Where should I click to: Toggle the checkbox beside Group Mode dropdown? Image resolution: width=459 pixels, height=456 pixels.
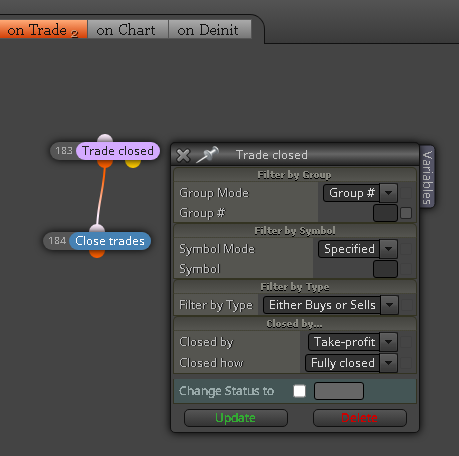(406, 193)
